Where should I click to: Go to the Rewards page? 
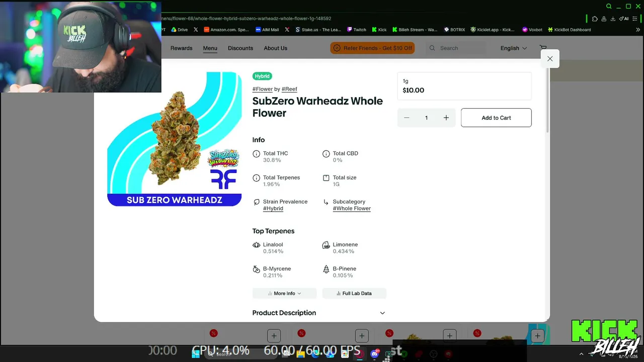[x=181, y=48]
